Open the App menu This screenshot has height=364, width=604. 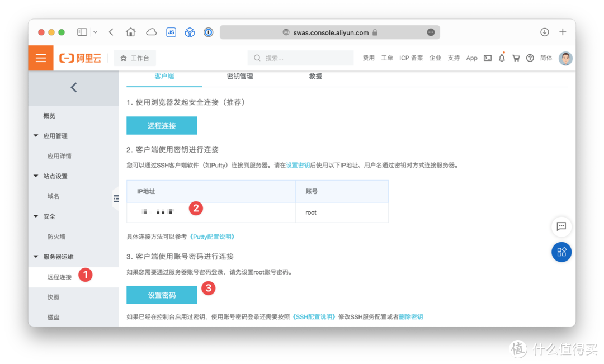pos(472,58)
